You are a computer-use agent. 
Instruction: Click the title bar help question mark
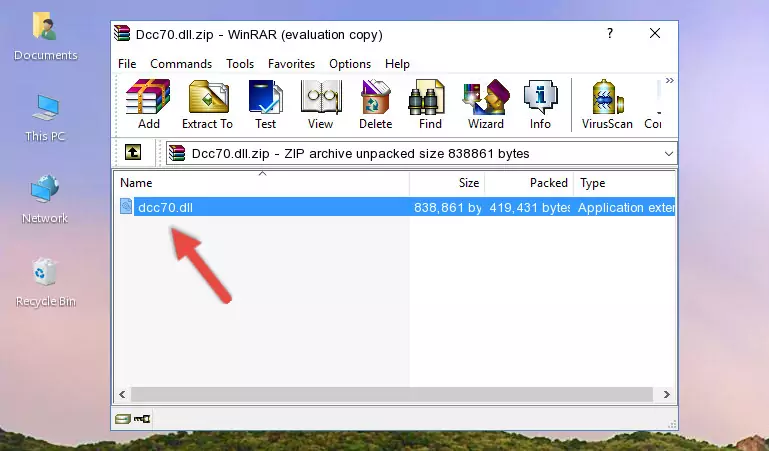[610, 33]
